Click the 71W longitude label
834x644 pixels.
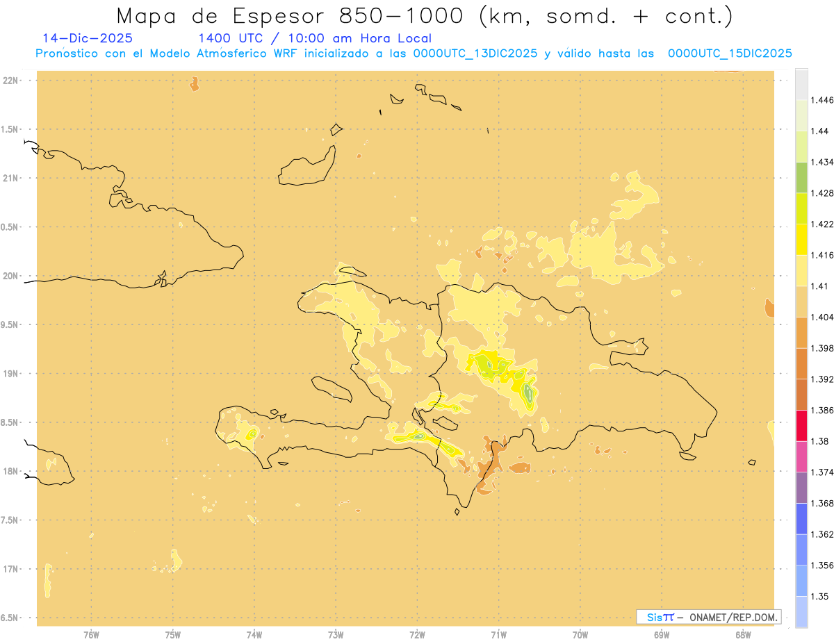pyautogui.click(x=498, y=634)
